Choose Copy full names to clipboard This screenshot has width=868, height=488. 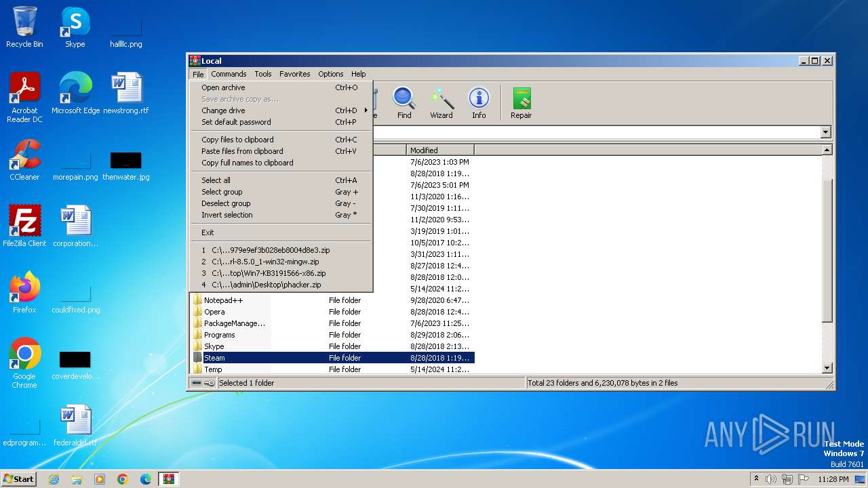point(281,163)
